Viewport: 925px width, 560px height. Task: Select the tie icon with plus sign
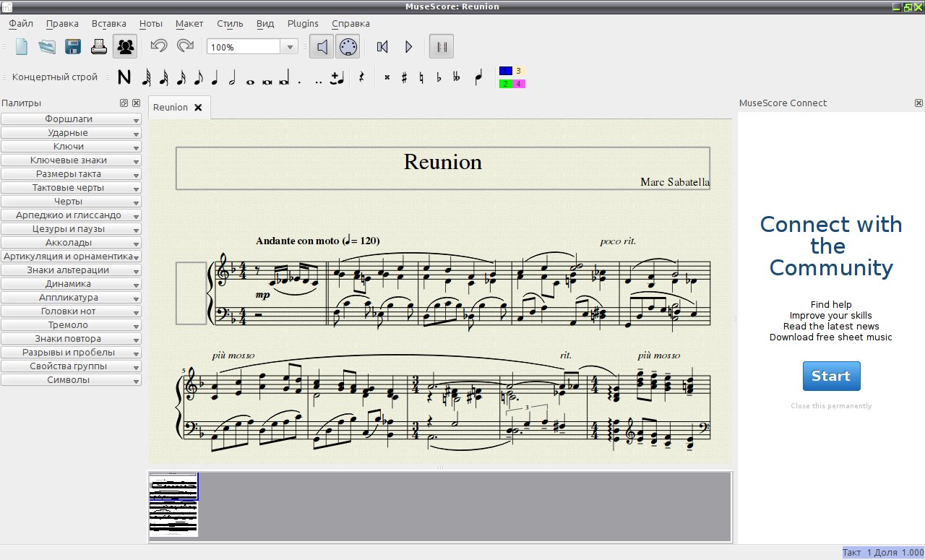336,78
